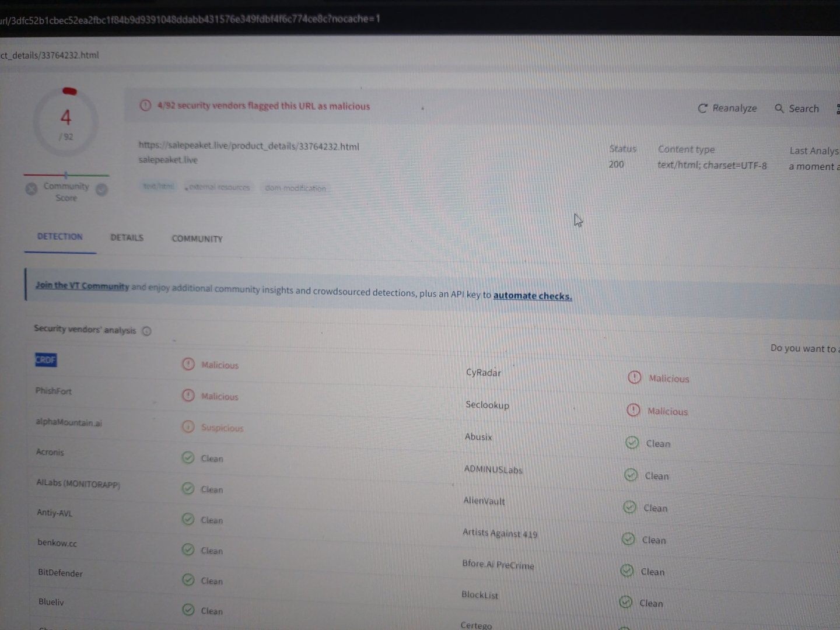The image size is (840, 630).
Task: Click the Clean check icon for Blueliv
Action: tap(188, 610)
